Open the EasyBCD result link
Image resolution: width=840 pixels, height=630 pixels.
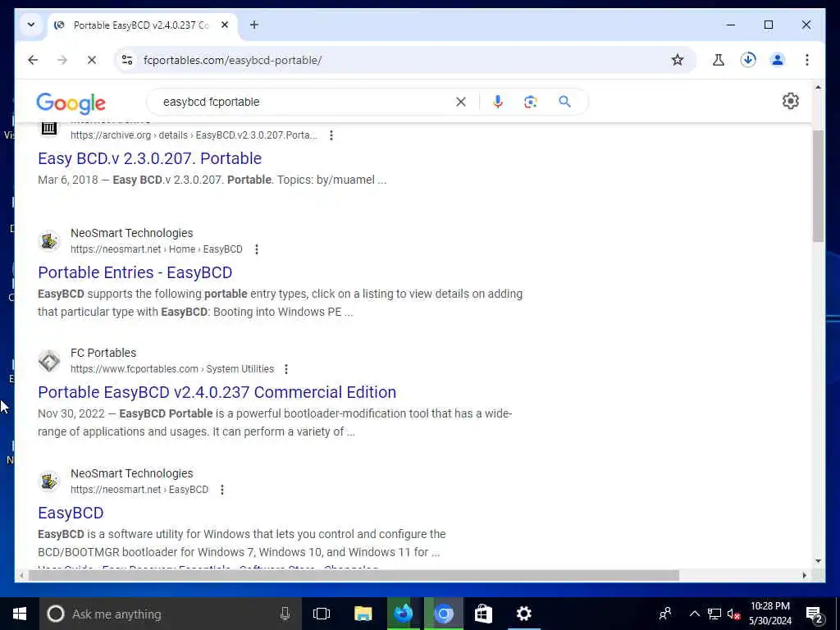tap(71, 513)
